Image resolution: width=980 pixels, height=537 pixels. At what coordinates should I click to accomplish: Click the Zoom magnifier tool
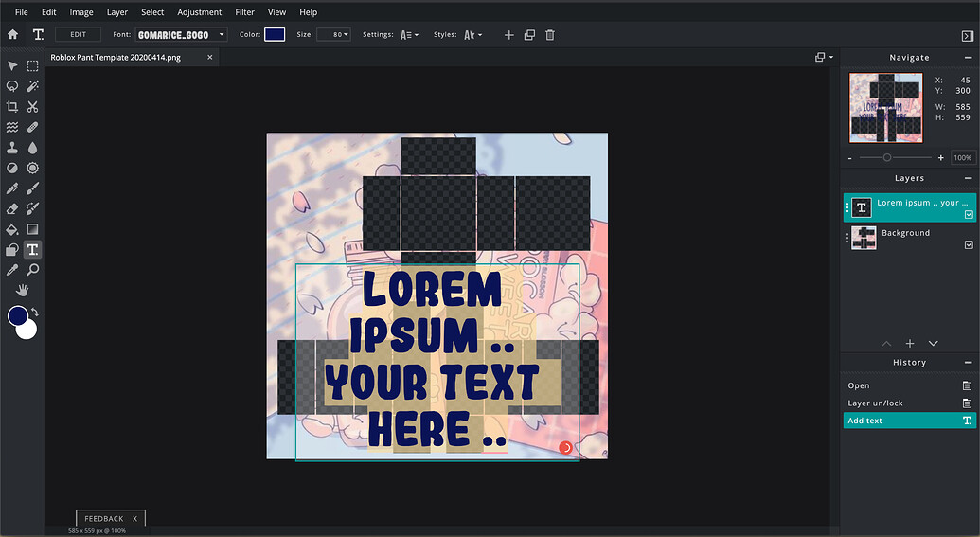tap(32, 270)
